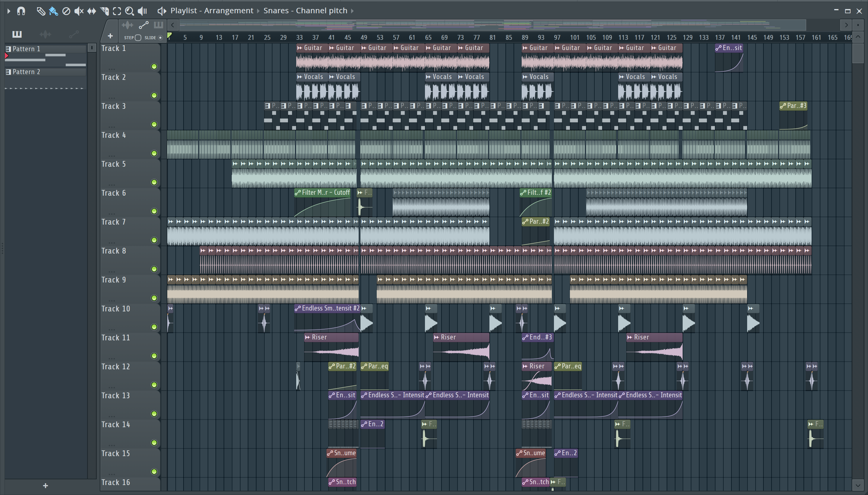Open Filter M..r - Cutoff automation clip menu
Image resolution: width=868 pixels, height=495 pixels.
pos(298,193)
